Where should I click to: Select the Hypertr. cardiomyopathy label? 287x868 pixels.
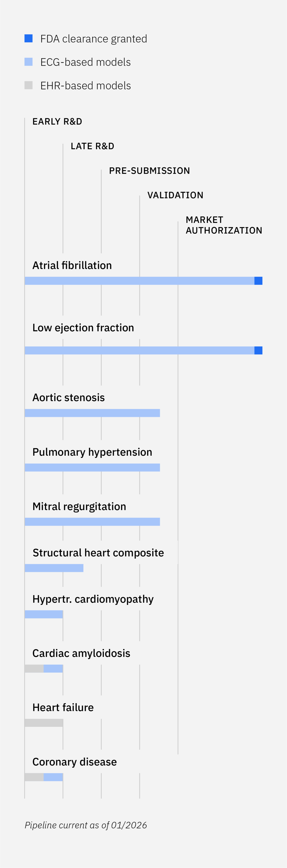tap(93, 599)
